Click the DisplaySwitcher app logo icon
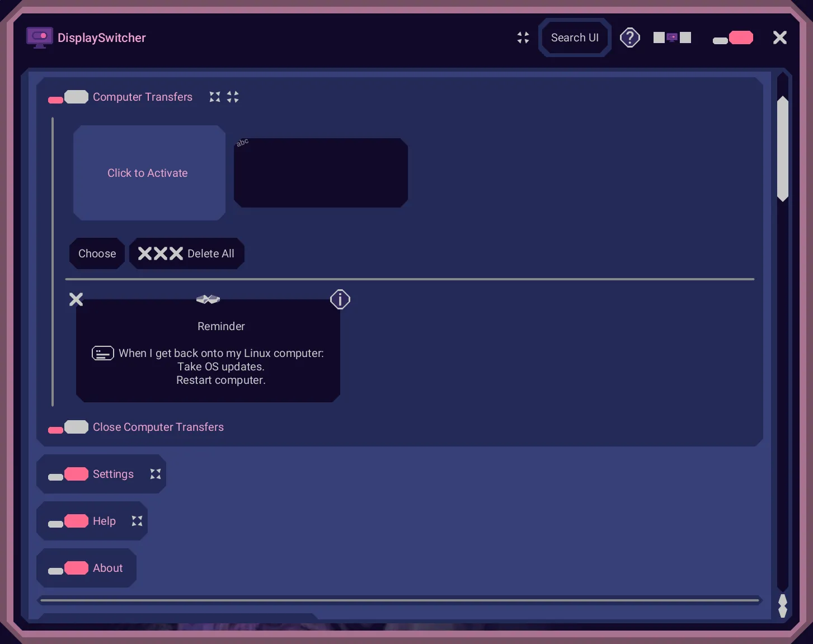The height and width of the screenshot is (644, 813). (39, 37)
